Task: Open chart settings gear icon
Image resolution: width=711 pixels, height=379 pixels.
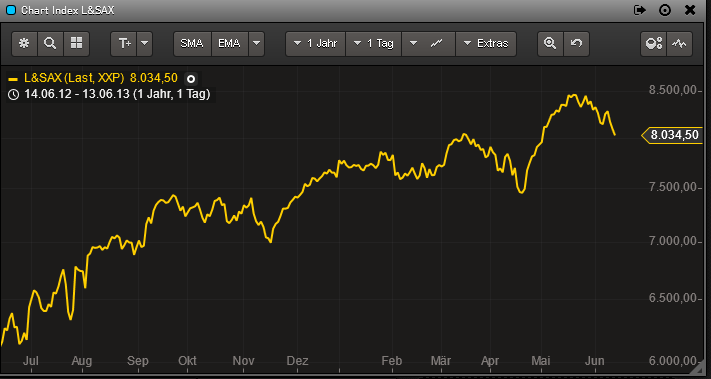Action: [x=24, y=44]
